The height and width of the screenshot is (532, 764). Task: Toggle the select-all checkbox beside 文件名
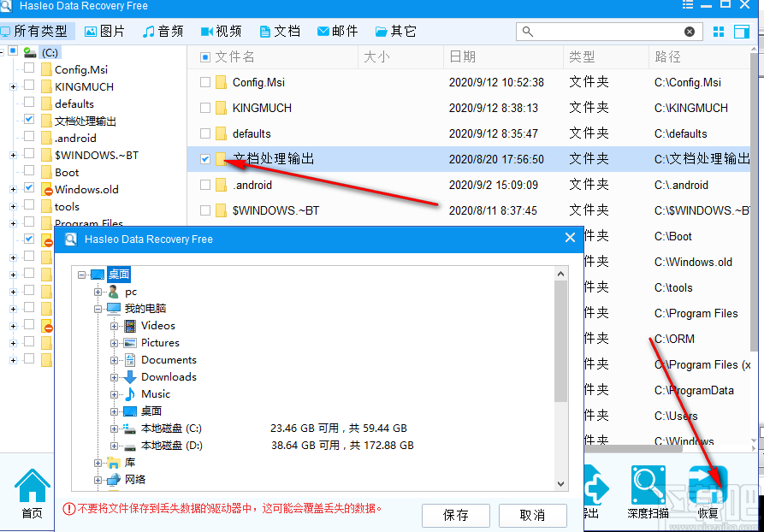(205, 57)
